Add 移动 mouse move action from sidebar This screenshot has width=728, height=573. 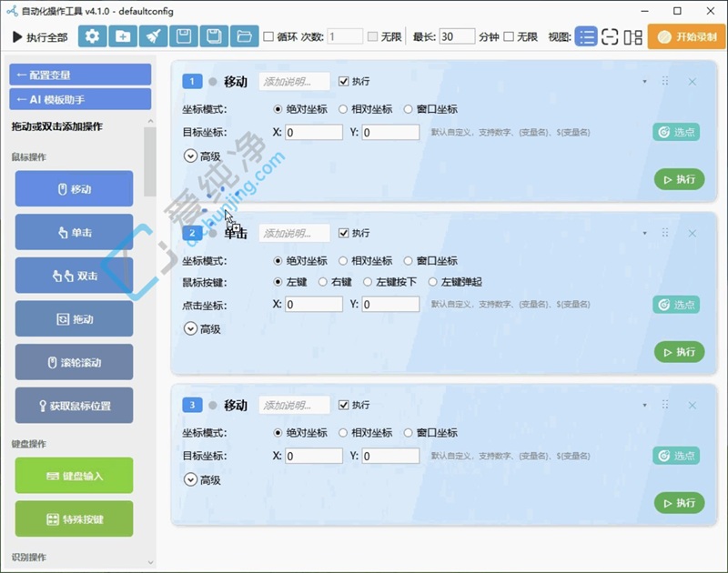(x=74, y=188)
